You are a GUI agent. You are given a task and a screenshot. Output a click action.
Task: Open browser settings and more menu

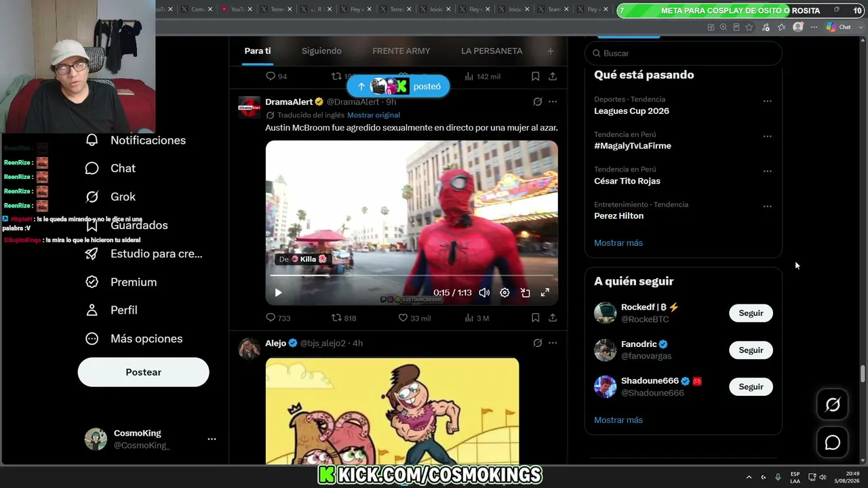point(814,27)
